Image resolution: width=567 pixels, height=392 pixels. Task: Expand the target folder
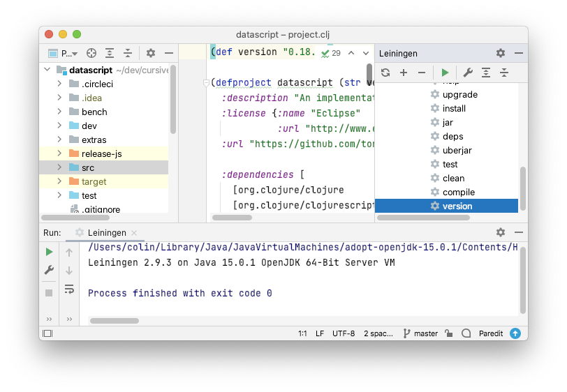tap(59, 181)
